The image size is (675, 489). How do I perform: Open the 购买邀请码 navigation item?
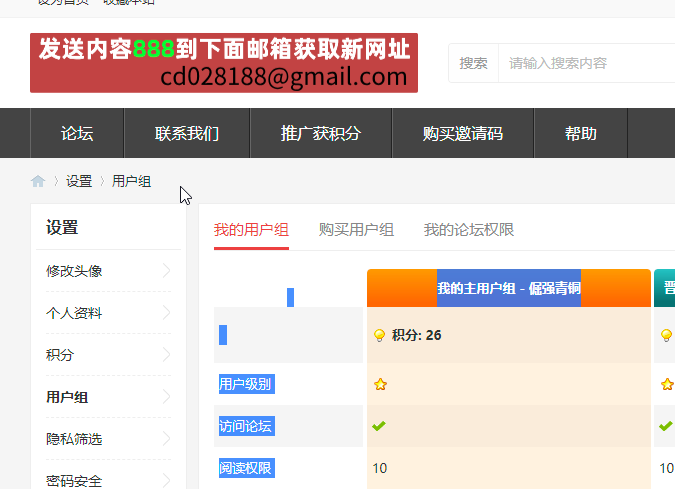[x=463, y=133]
